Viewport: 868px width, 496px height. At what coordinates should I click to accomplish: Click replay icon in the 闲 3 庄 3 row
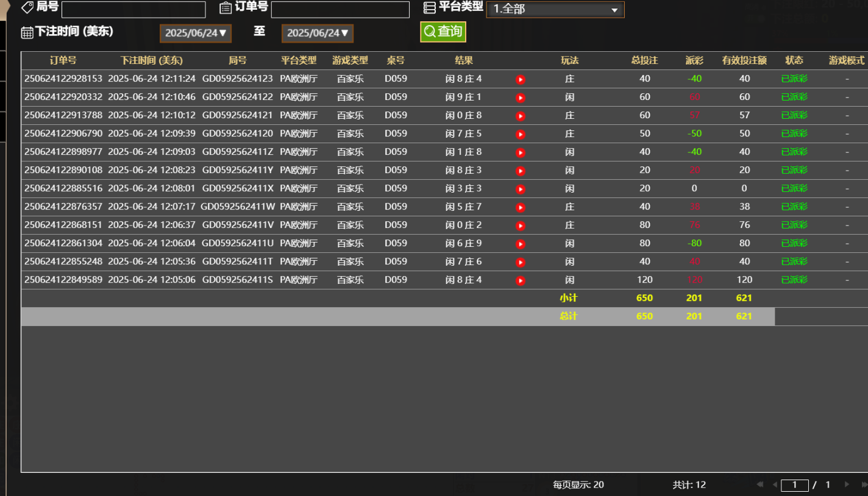click(520, 189)
